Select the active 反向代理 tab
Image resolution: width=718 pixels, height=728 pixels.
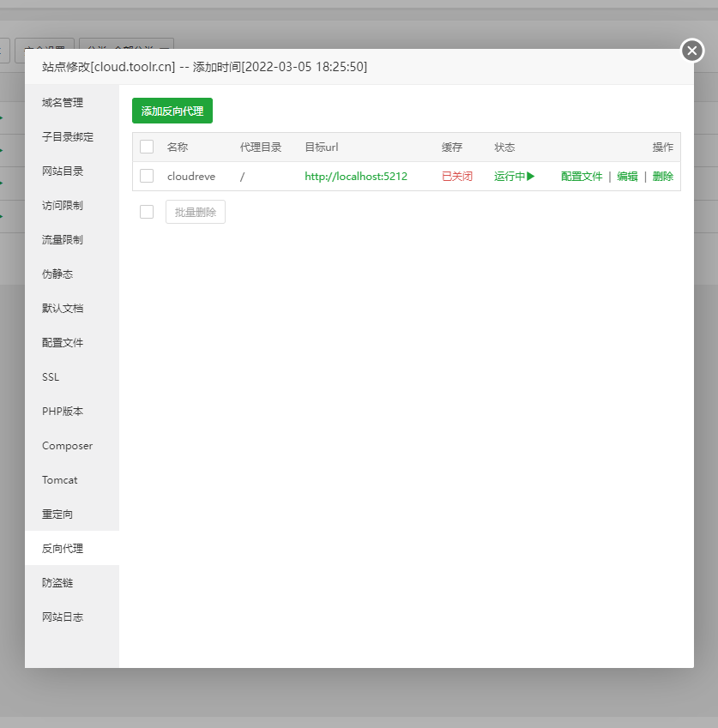coord(72,548)
